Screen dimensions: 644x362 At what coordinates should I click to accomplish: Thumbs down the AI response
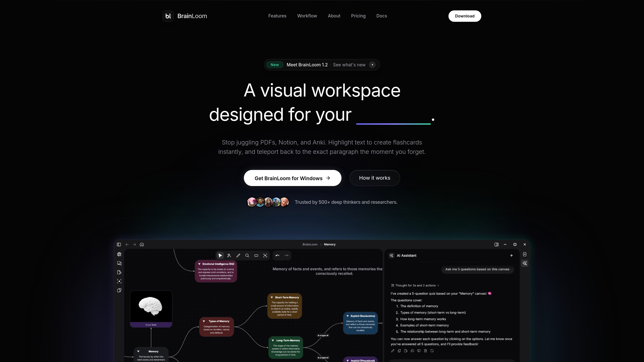tap(419, 351)
